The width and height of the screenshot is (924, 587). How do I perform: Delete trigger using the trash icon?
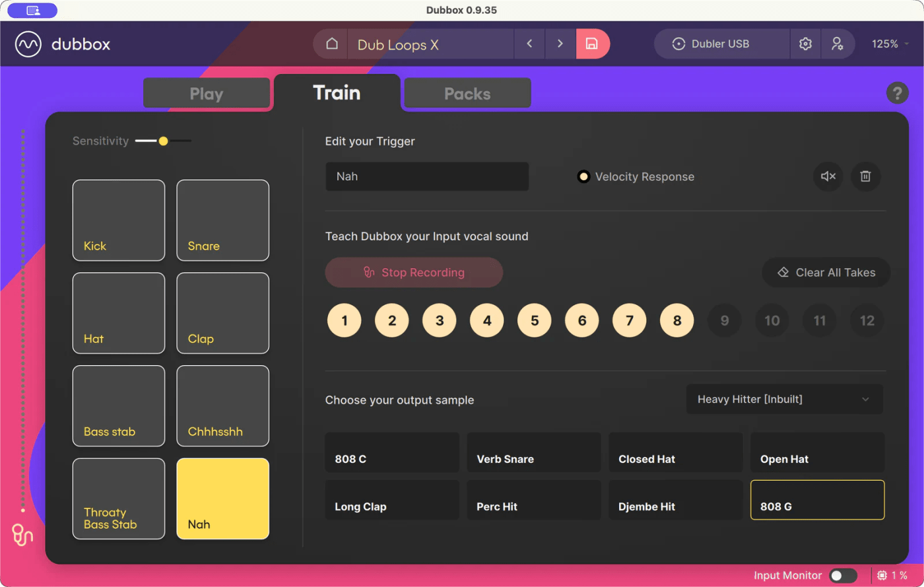pos(865,176)
